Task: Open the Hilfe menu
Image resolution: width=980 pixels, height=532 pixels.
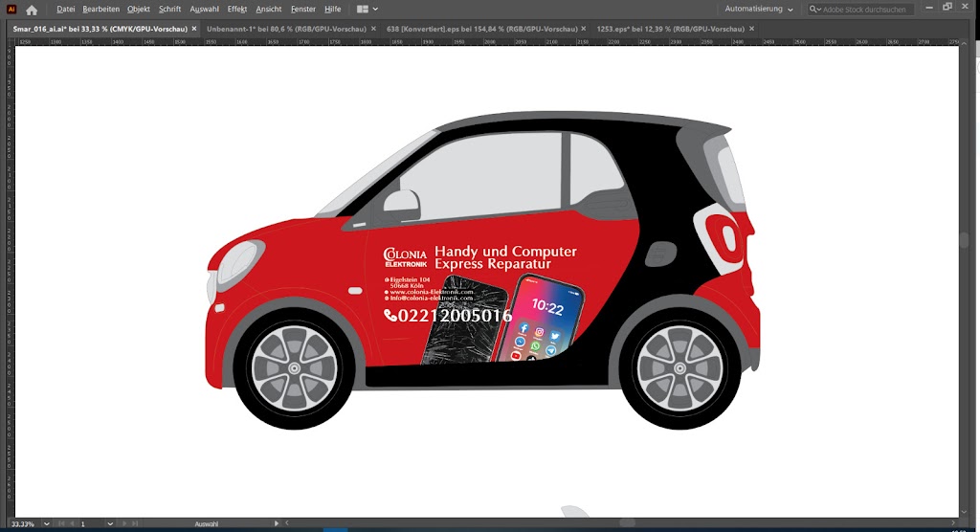Action: [332, 10]
